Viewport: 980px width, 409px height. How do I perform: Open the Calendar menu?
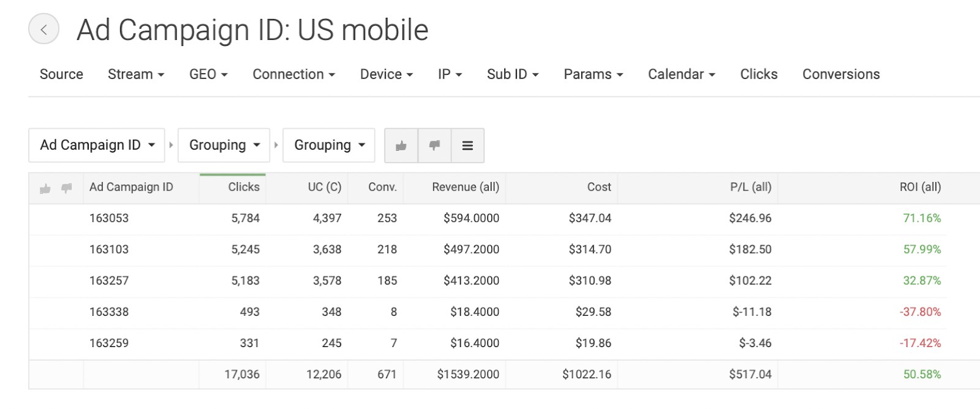point(682,74)
